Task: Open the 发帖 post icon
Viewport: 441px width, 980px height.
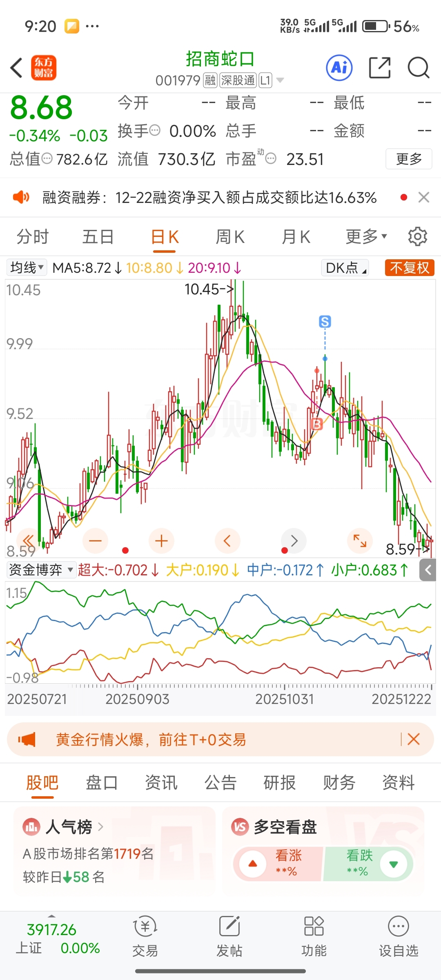Action: 229,926
